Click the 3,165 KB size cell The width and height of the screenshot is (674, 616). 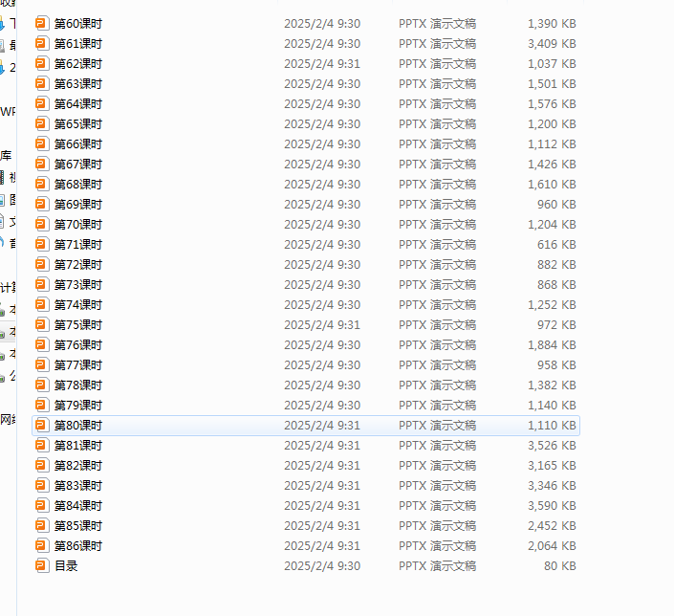(x=552, y=465)
